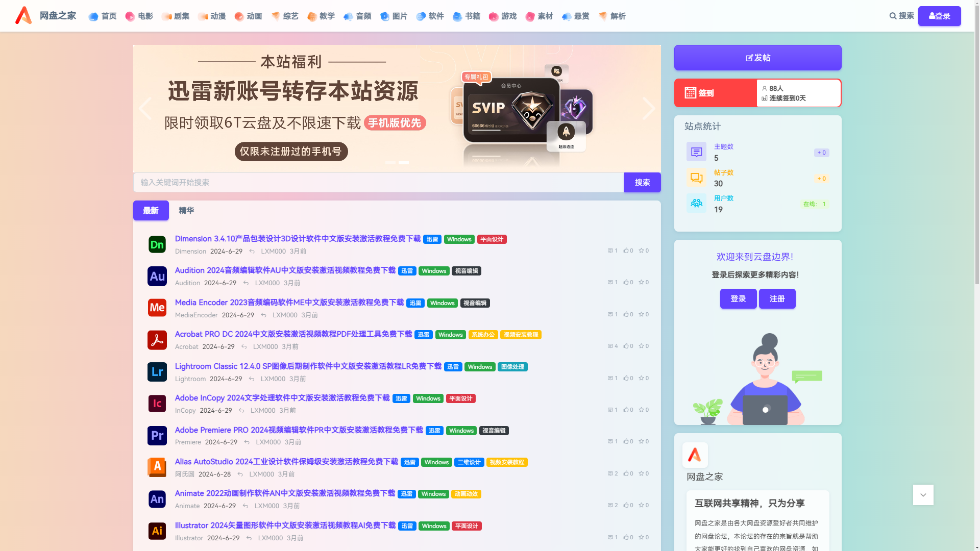Click the keyword search input field
Image resolution: width=980 pixels, height=551 pixels.
click(378, 183)
